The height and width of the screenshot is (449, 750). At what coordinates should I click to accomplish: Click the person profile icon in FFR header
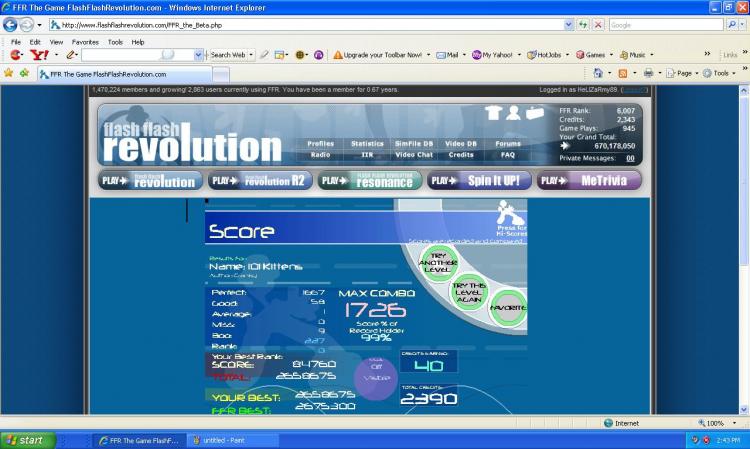[x=513, y=113]
